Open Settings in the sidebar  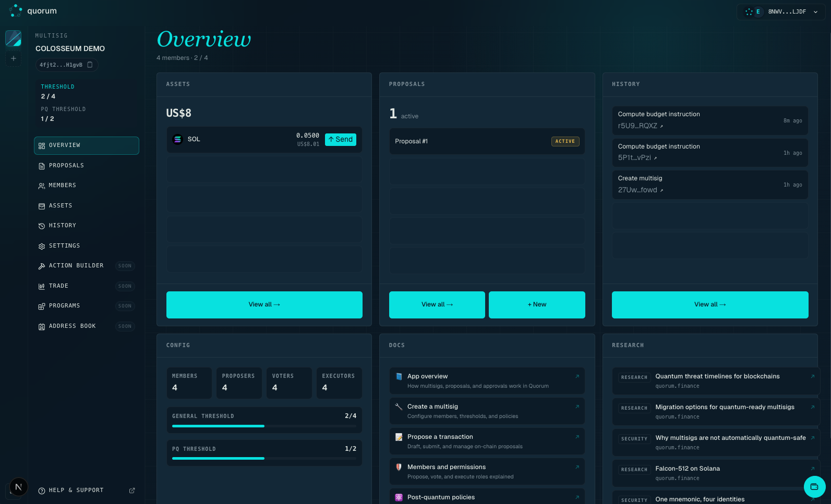(x=87, y=246)
